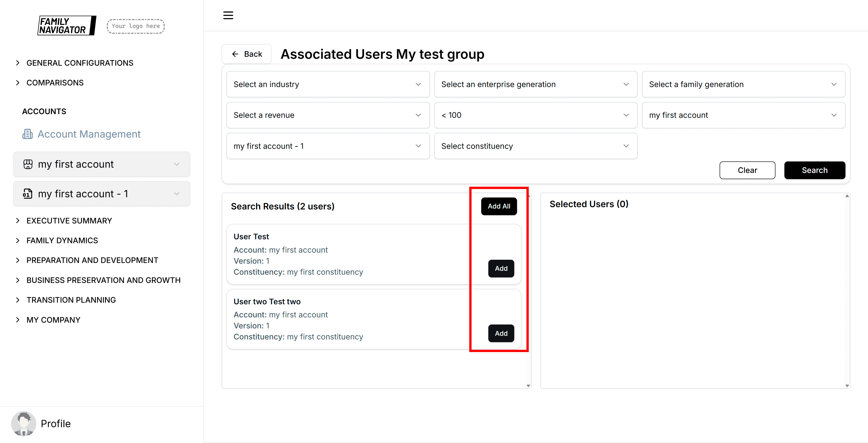The height and width of the screenshot is (443, 868).
Task: Open the hamburger navigation menu
Action: 228,15
